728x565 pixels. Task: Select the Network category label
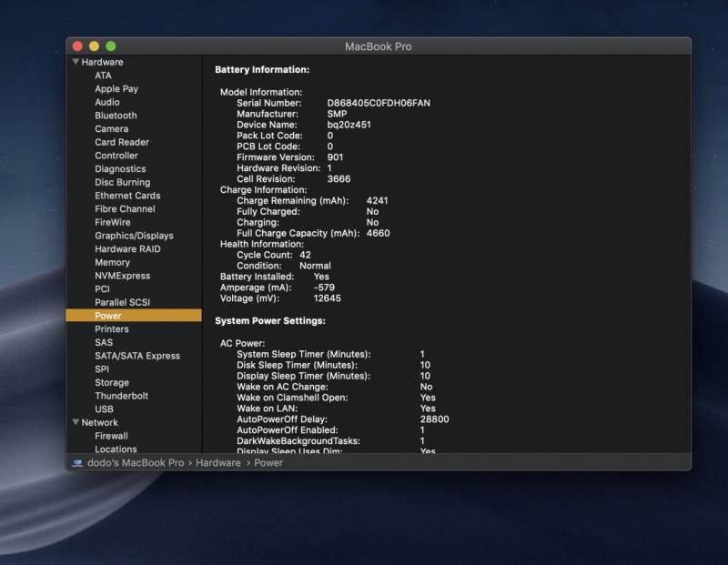(99, 422)
